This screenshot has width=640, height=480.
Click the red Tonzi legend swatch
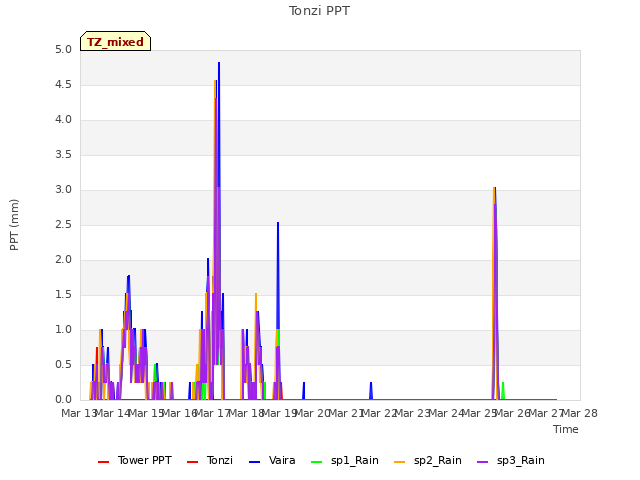192,462
